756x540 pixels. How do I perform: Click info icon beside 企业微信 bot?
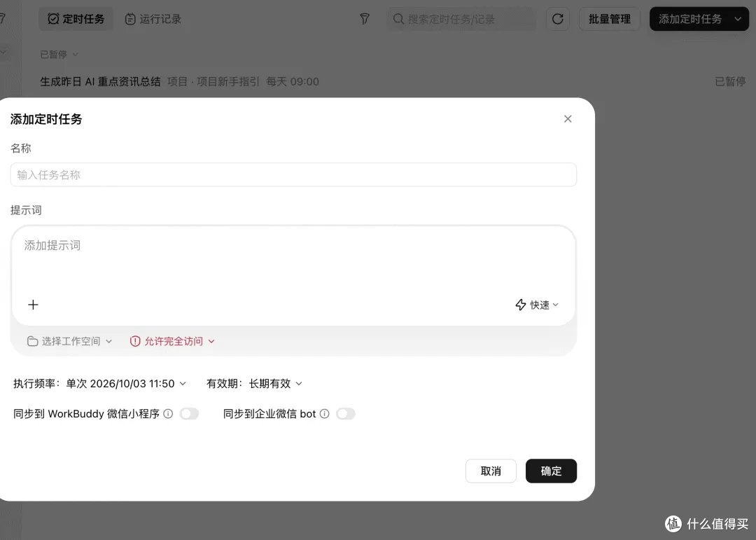(x=325, y=413)
